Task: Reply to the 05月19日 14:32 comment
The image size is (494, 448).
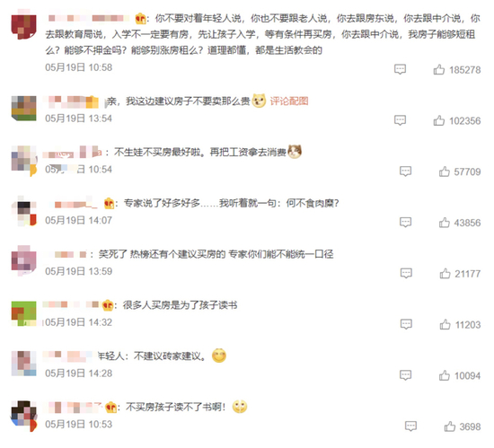Action: (406, 324)
